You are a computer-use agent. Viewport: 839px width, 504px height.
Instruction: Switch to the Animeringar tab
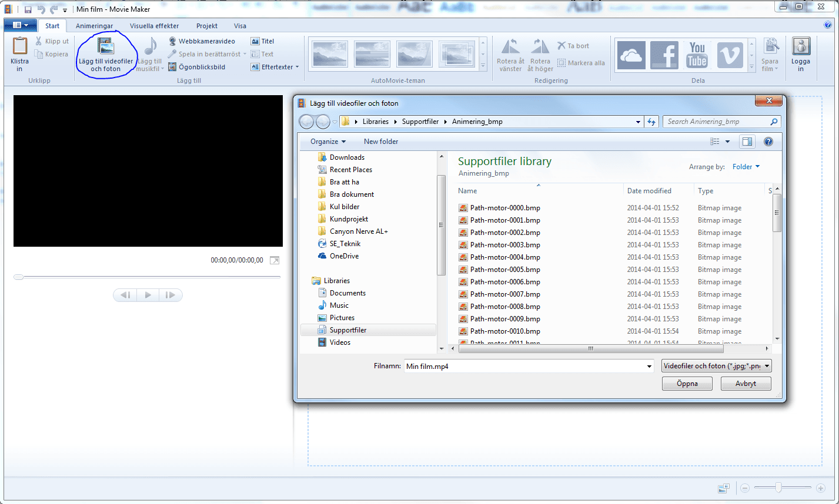(x=94, y=26)
